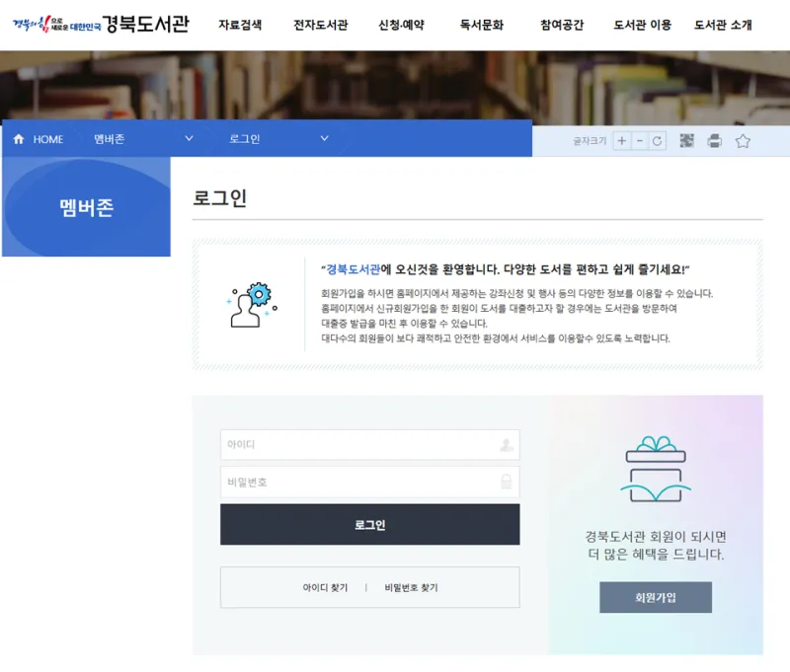Open the 자료검색 menu
790x672 pixels.
coord(240,25)
